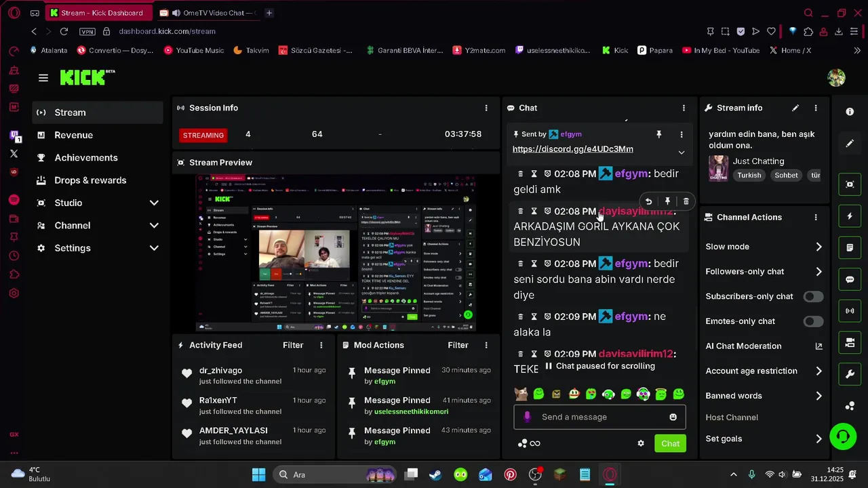Open Channel Actions three-dot menu
This screenshot has width=868, height=488.
point(816,218)
